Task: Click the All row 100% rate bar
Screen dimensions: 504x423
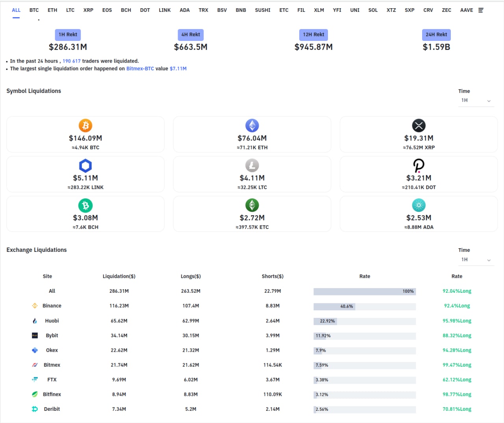Action: point(365,292)
